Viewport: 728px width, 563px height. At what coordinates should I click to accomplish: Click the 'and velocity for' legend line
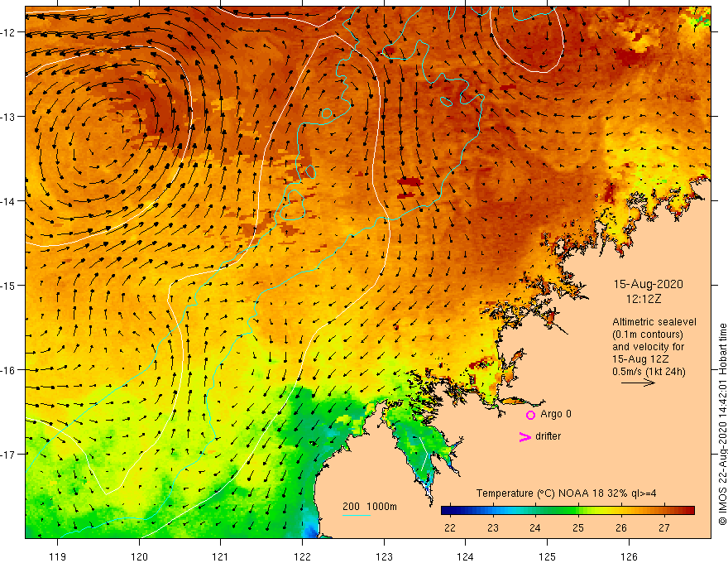(x=648, y=347)
